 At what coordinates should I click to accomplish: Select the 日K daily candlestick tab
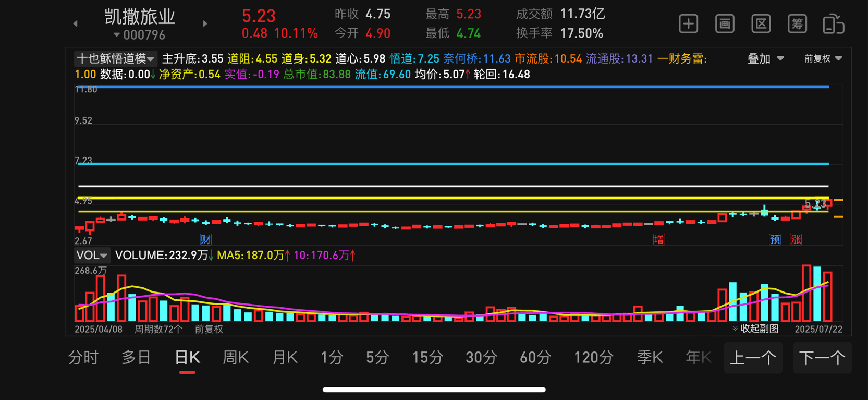point(187,358)
